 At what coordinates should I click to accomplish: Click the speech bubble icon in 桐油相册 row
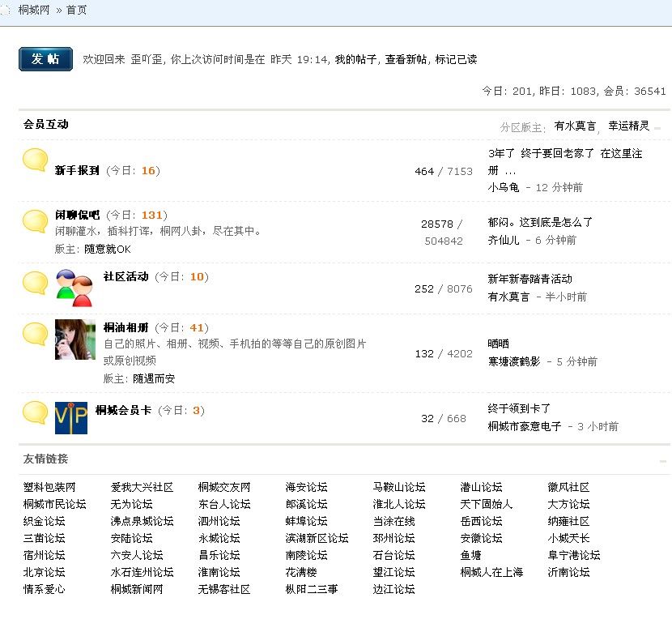point(35,334)
